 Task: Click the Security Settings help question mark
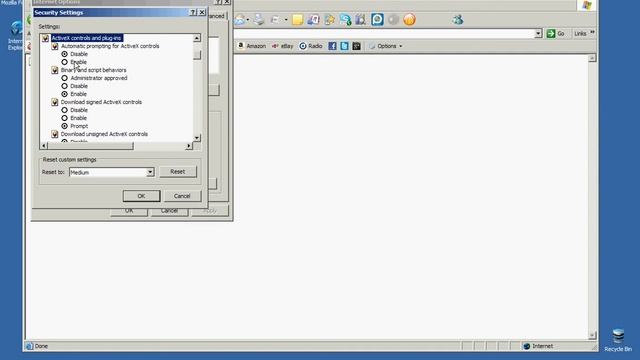(193, 12)
